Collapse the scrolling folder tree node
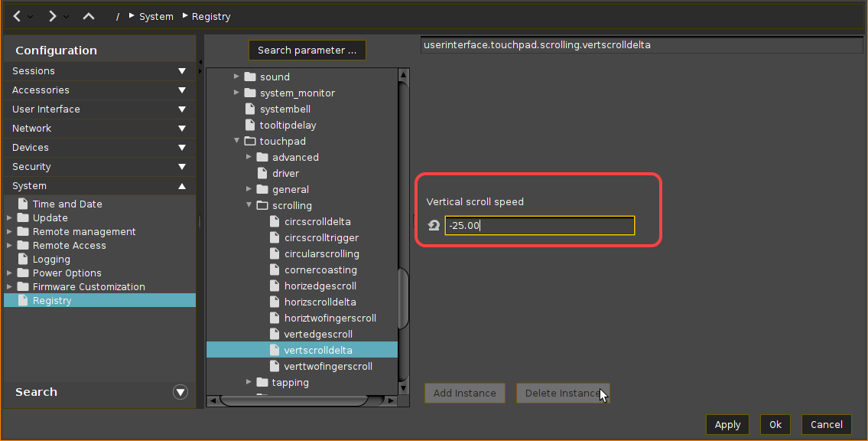This screenshot has height=441, width=868. tap(249, 205)
